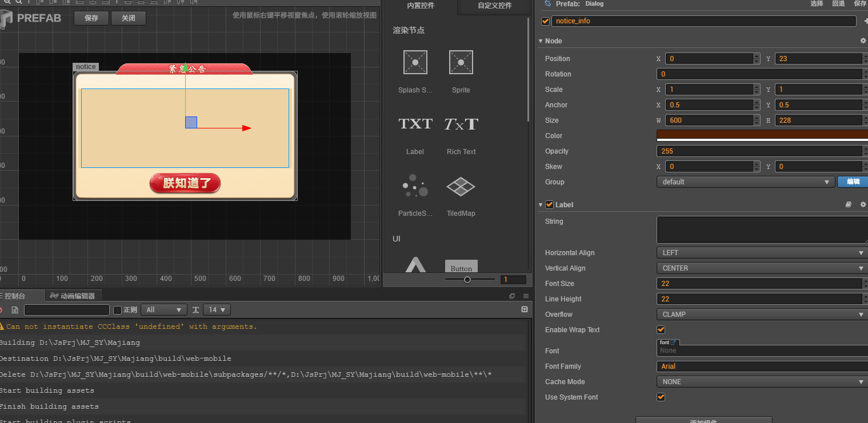This screenshot has height=423, width=868.
Task: Pop out the console panel
Action: (512, 296)
